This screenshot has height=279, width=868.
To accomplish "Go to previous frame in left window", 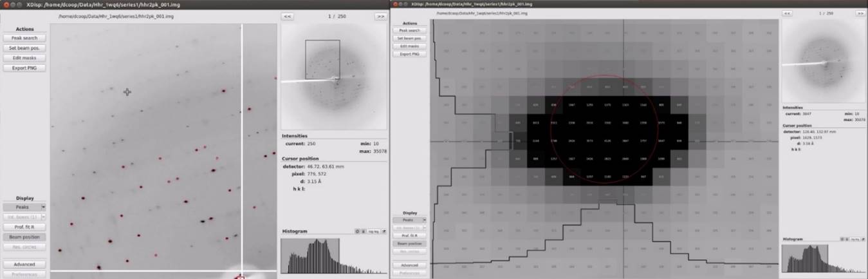I will click(288, 16).
